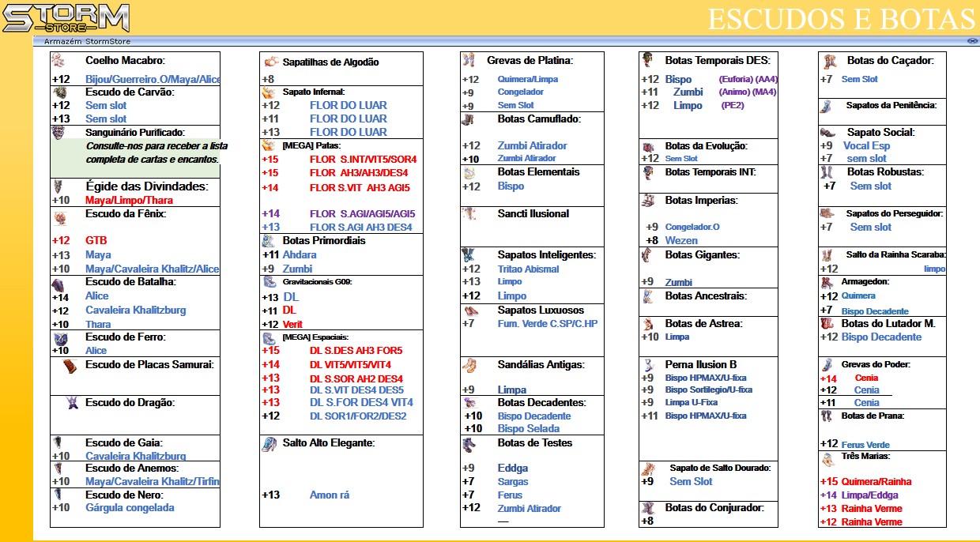Select the +13 Amon rá entry
The width and height of the screenshot is (980, 542).
point(306,495)
